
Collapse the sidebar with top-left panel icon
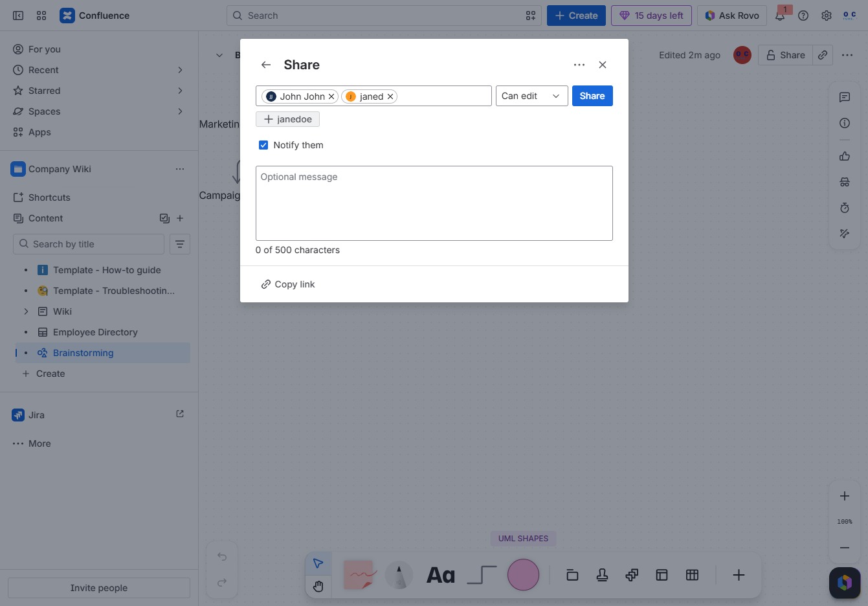(18, 16)
